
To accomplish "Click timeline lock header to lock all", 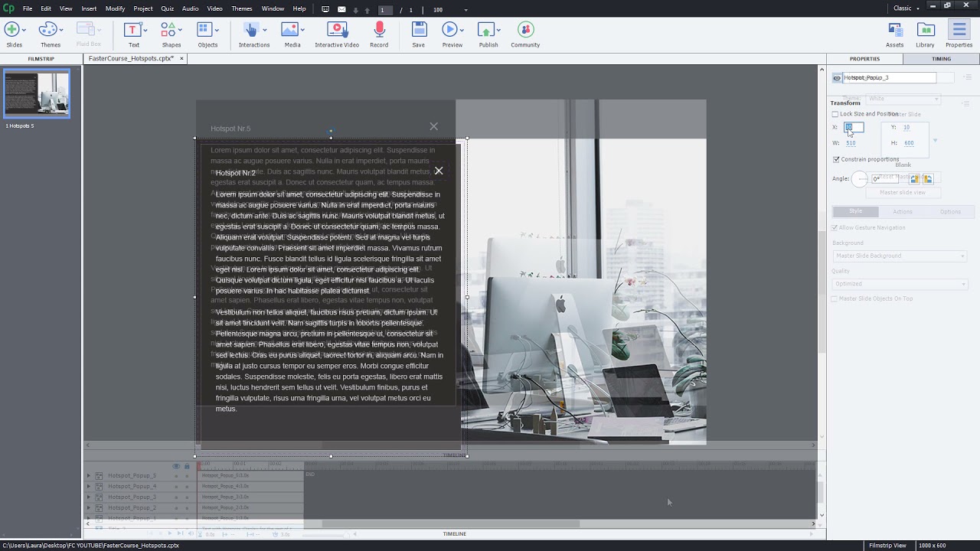I will 187,466.
